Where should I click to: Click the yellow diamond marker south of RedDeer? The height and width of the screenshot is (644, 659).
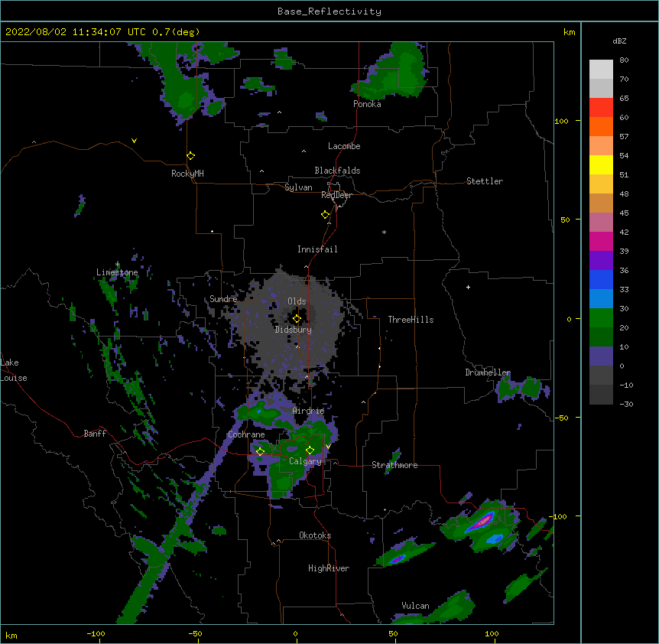pos(326,215)
